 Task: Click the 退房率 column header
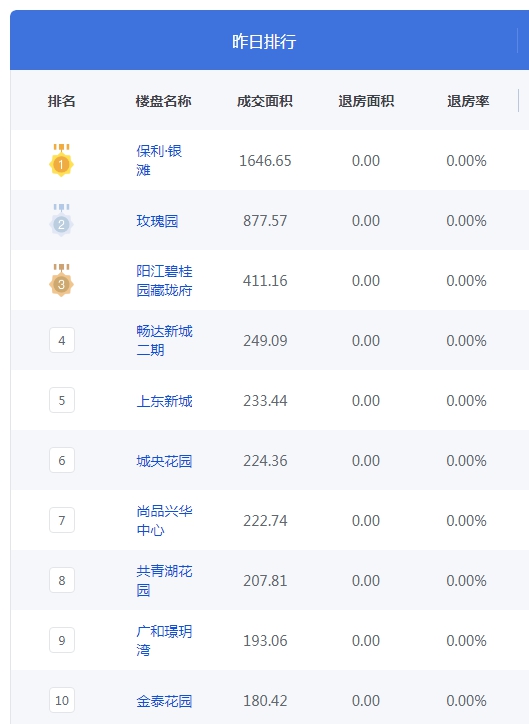coord(468,101)
